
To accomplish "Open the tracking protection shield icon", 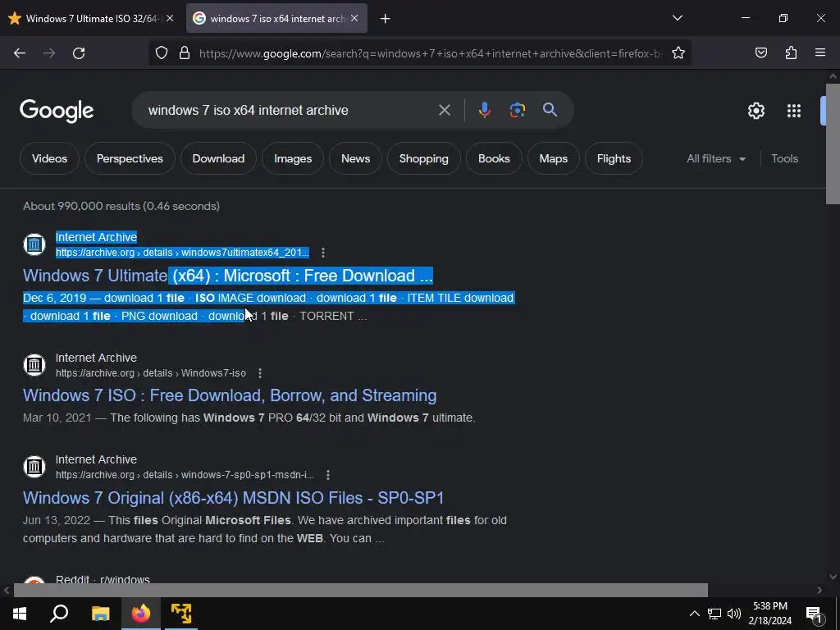I will coord(162,53).
